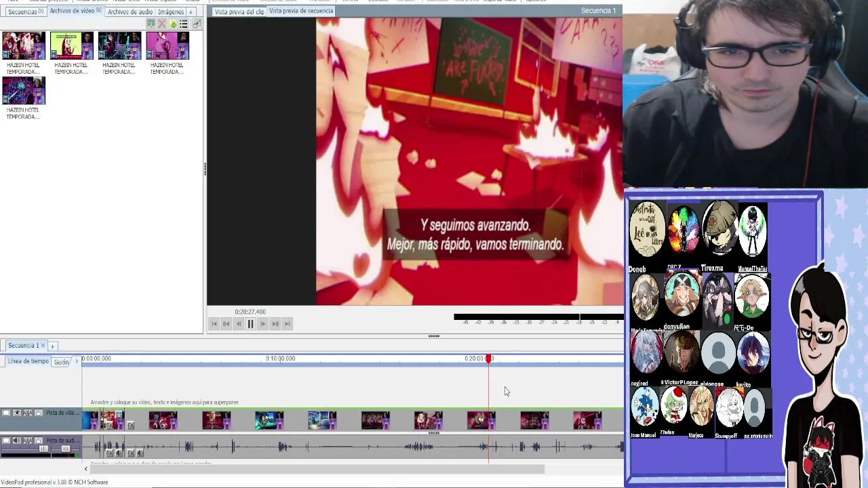Click timeline ruler at 0:10:00.000
The height and width of the screenshot is (488, 868).
click(280, 359)
